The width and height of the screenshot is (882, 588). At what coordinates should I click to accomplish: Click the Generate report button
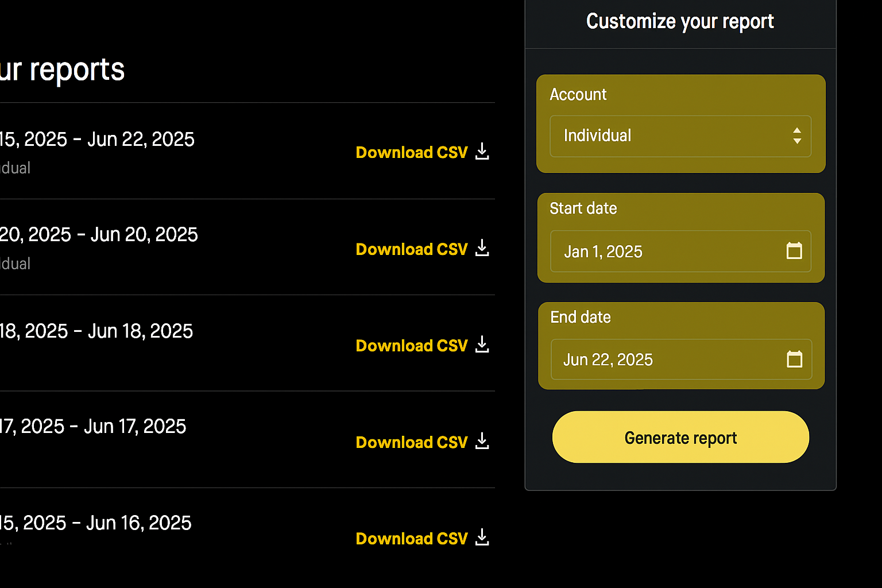(680, 437)
